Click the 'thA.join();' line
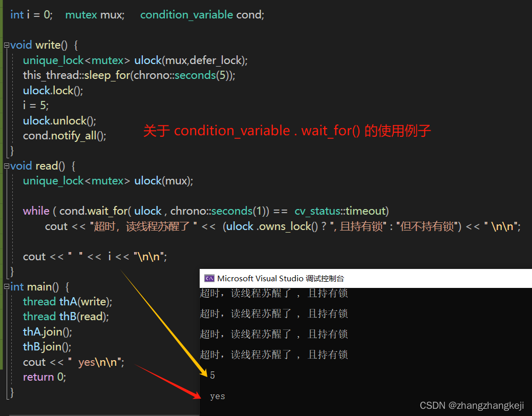 48,332
